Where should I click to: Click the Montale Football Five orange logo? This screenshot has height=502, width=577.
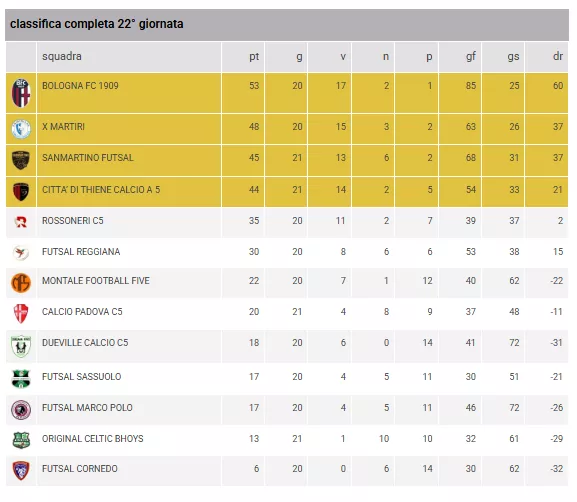click(x=21, y=283)
